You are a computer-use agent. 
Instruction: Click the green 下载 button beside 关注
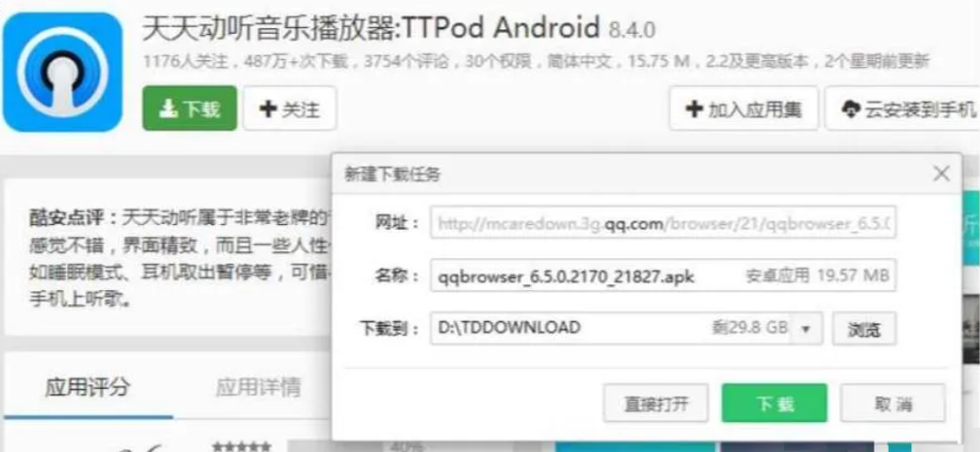coord(190,109)
